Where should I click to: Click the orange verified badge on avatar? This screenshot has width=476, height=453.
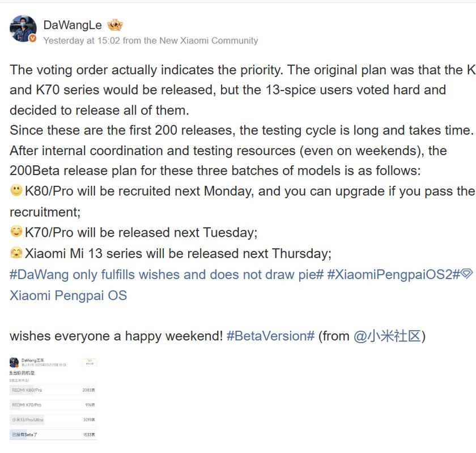pyautogui.click(x=33, y=39)
